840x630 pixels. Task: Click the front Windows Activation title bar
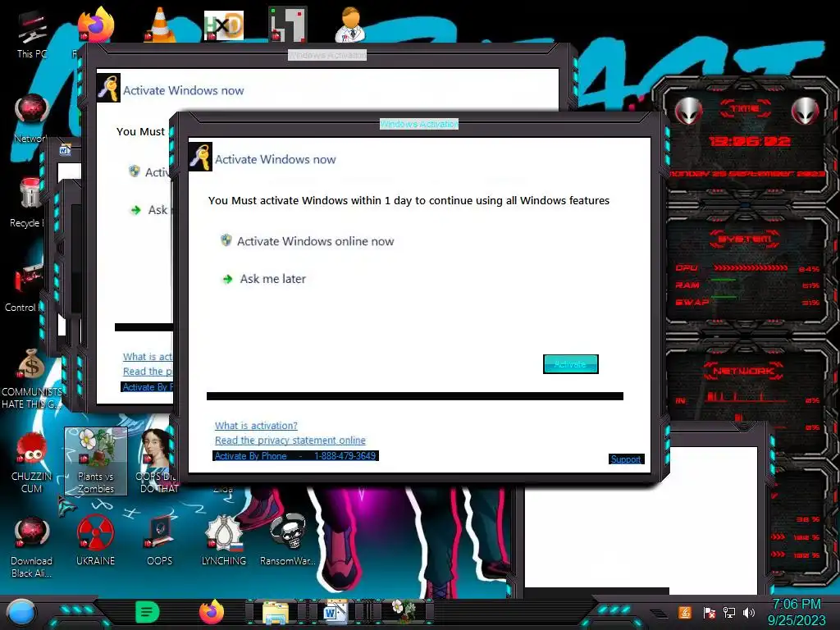pos(419,124)
